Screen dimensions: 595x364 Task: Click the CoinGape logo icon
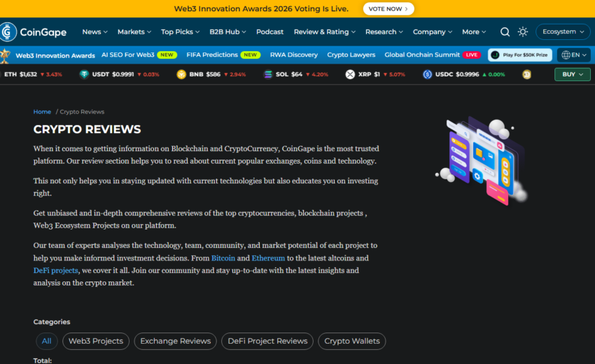(8, 32)
